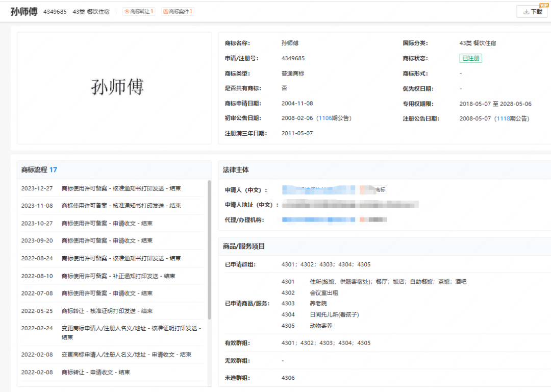Select the 2022-07-08 申请收文 row
The width and height of the screenshot is (551, 392).
pos(112,293)
